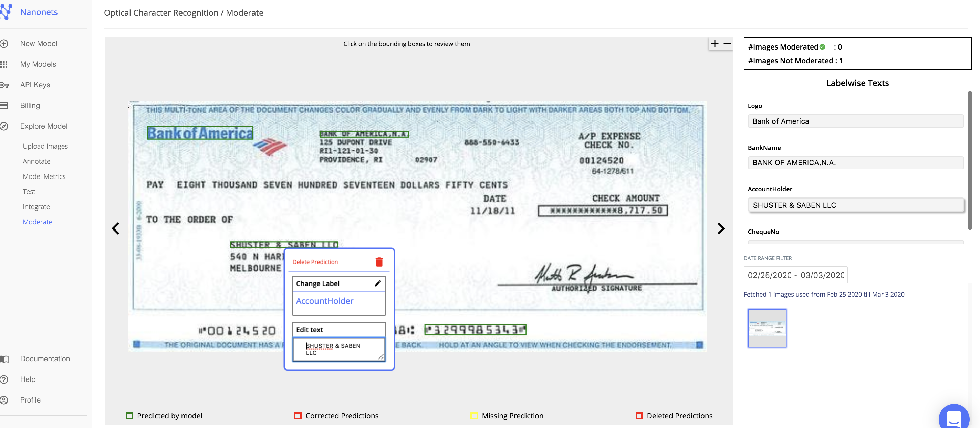Go to next image with right arrow
Screen dimensions: 980x428
[x=721, y=228]
